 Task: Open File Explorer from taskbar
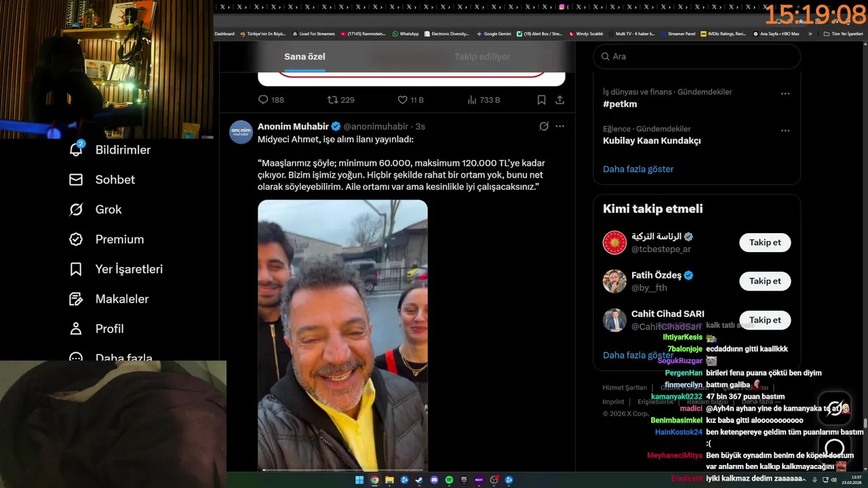[x=389, y=480]
